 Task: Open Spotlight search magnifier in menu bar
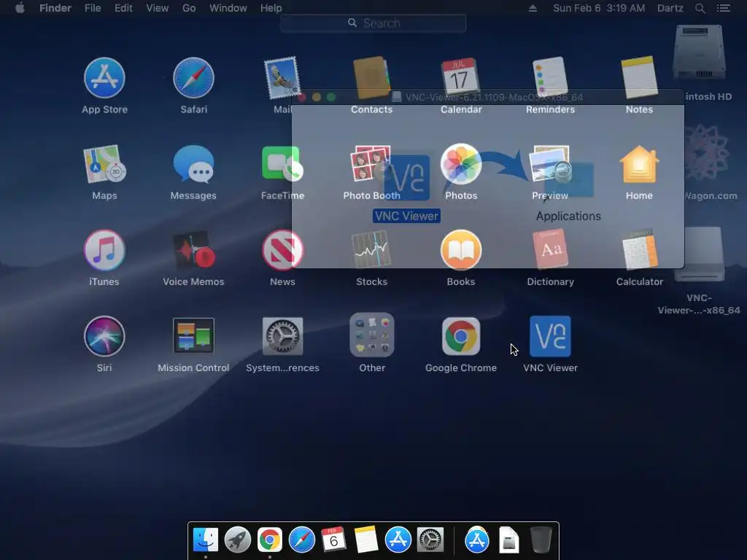(x=700, y=8)
